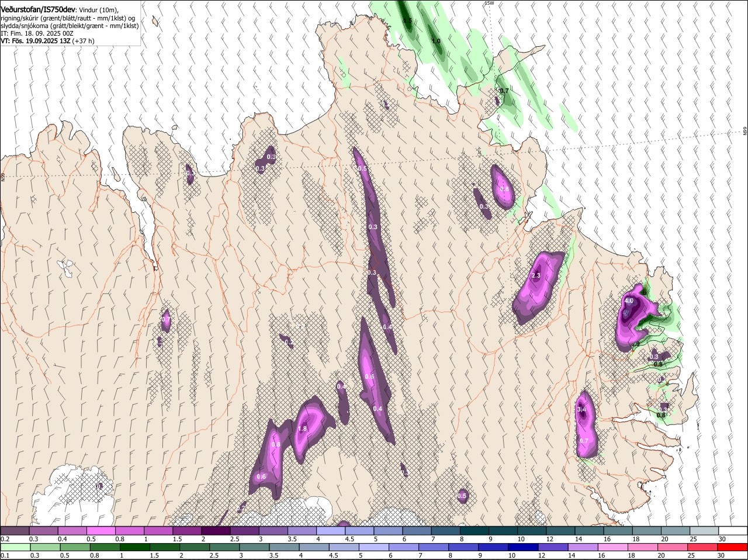Viewport: 748px width, 560px height.
Task: Select the 3 swatch in lower legend row
Action: (254, 547)
